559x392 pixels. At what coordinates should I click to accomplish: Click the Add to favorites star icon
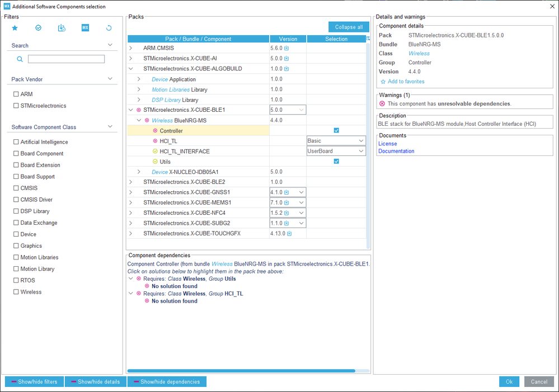pos(383,82)
